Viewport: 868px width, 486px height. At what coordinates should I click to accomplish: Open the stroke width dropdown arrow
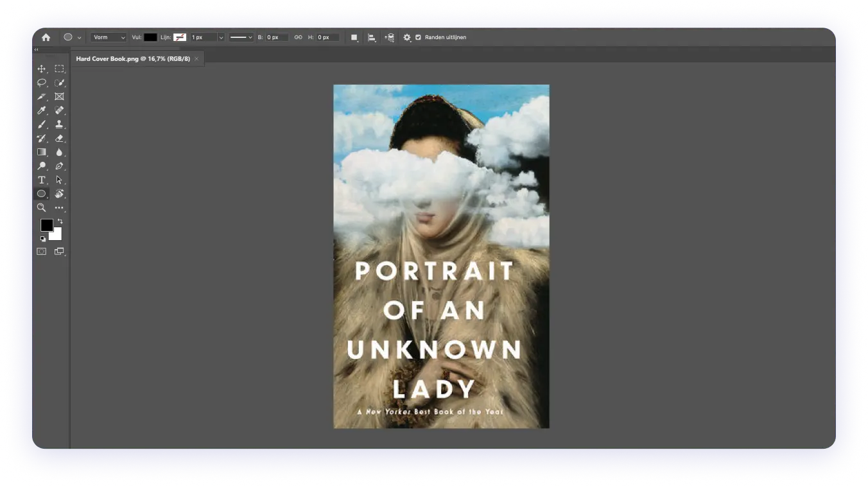pos(221,37)
